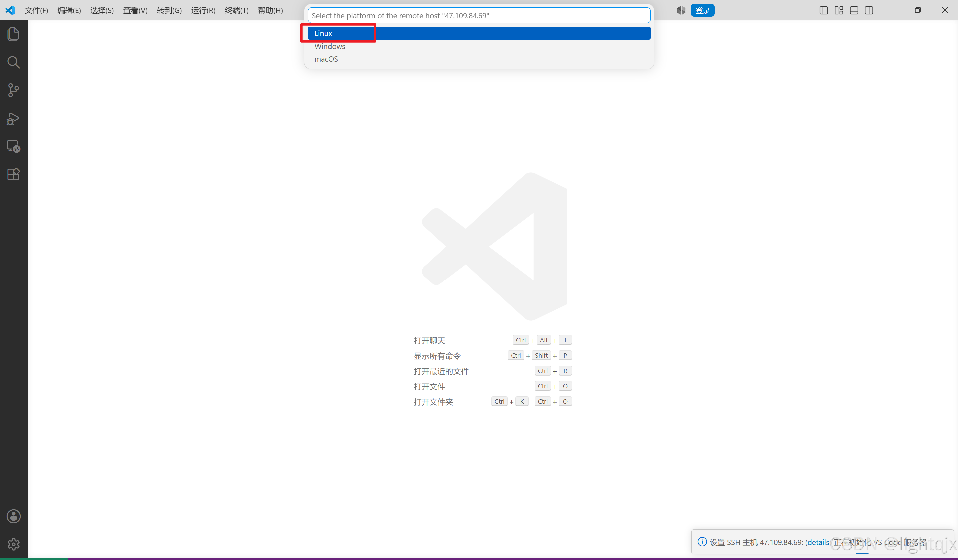Viewport: 958px width, 560px height.
Task: Open the Extensions view
Action: (x=13, y=174)
